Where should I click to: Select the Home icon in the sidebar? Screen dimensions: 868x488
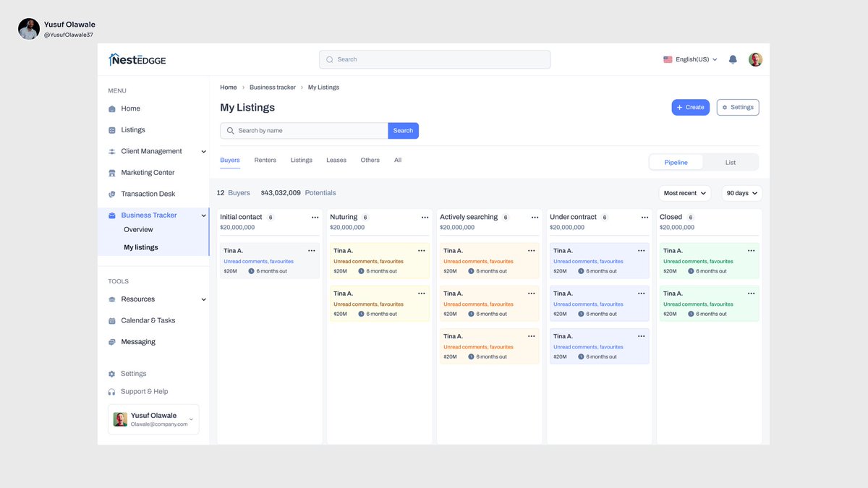tap(113, 108)
